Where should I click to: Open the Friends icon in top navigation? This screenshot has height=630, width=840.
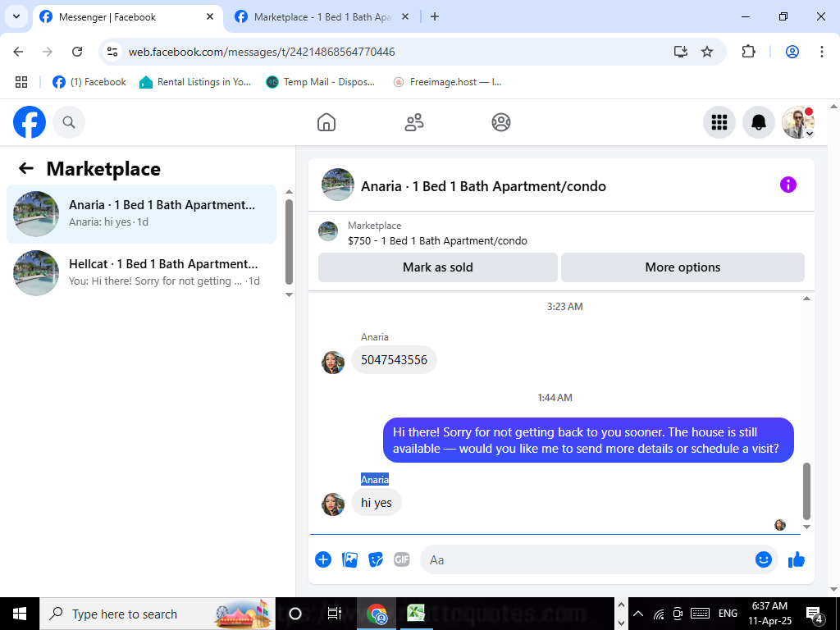click(x=413, y=122)
